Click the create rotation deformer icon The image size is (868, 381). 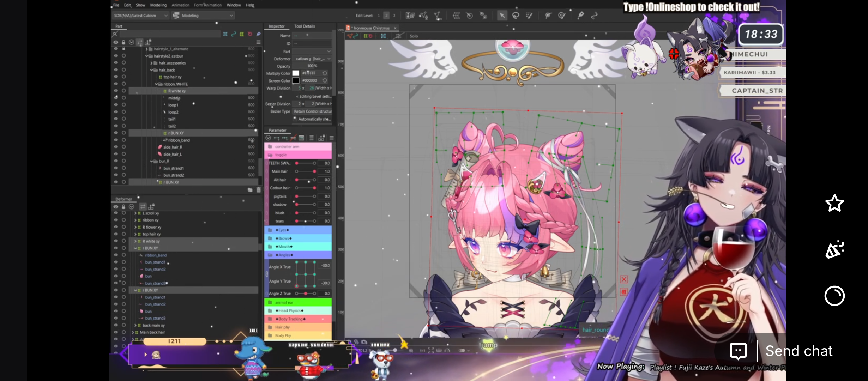(469, 16)
